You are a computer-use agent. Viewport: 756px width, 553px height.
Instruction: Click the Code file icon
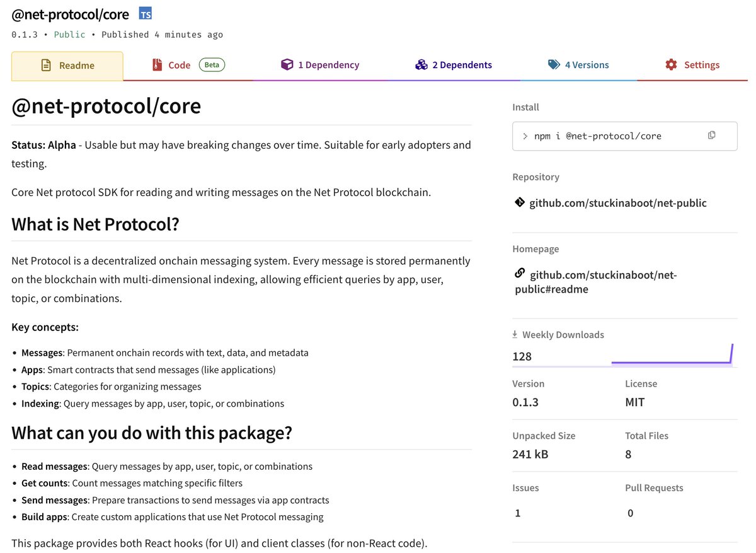pyautogui.click(x=157, y=64)
